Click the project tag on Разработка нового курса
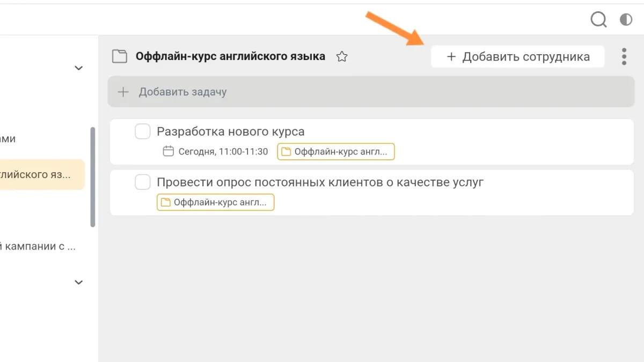644x362 pixels. click(x=335, y=152)
